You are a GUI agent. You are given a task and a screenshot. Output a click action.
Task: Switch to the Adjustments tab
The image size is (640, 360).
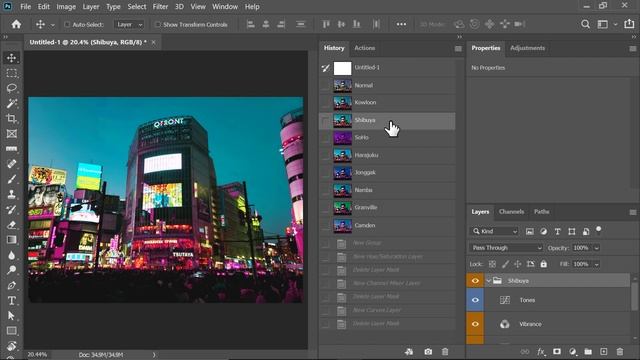coord(527,48)
